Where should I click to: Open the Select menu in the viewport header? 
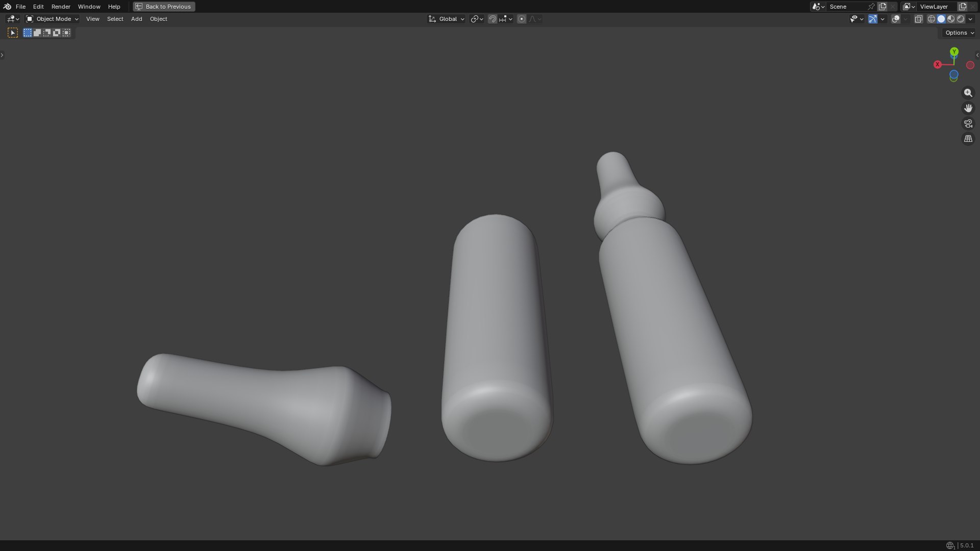coord(115,19)
